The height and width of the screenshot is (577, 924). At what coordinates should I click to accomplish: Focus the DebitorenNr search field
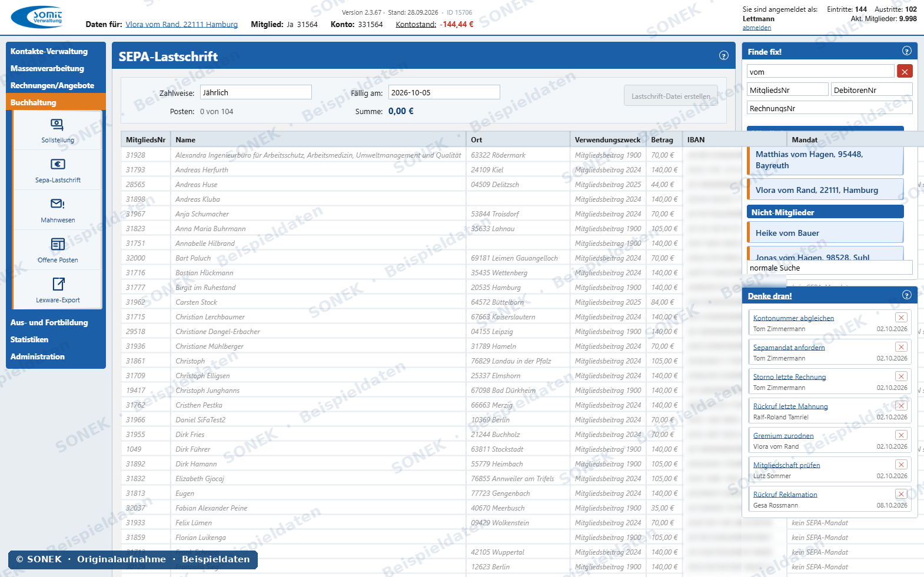pos(872,90)
